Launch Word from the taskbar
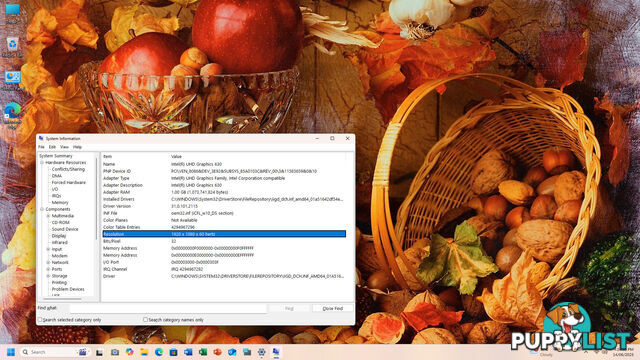This screenshot has height=360, width=640. [x=188, y=352]
